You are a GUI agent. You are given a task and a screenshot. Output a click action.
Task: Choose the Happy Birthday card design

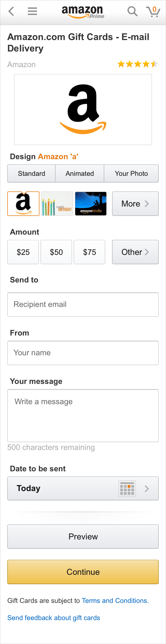tap(57, 204)
